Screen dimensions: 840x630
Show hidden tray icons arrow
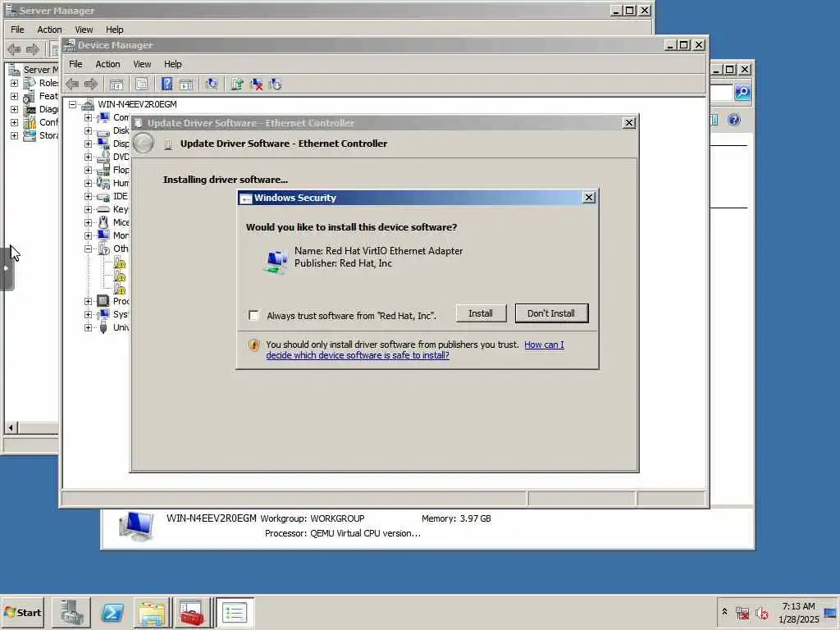724,611
